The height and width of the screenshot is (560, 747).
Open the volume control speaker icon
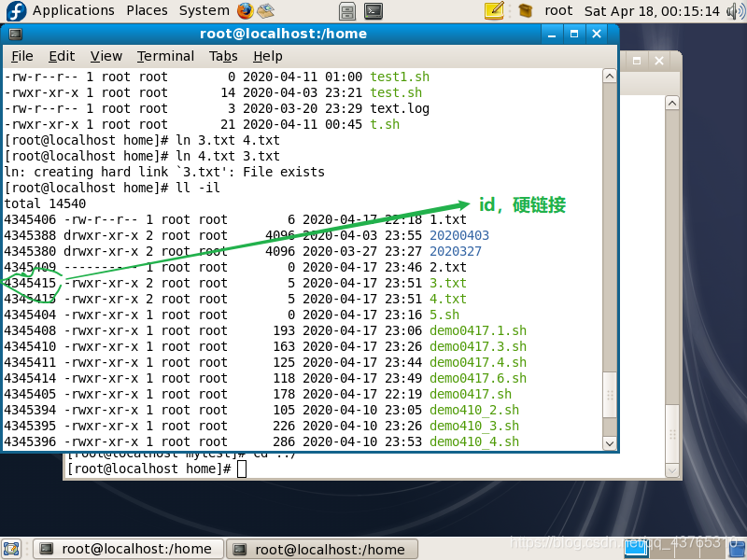click(735, 10)
